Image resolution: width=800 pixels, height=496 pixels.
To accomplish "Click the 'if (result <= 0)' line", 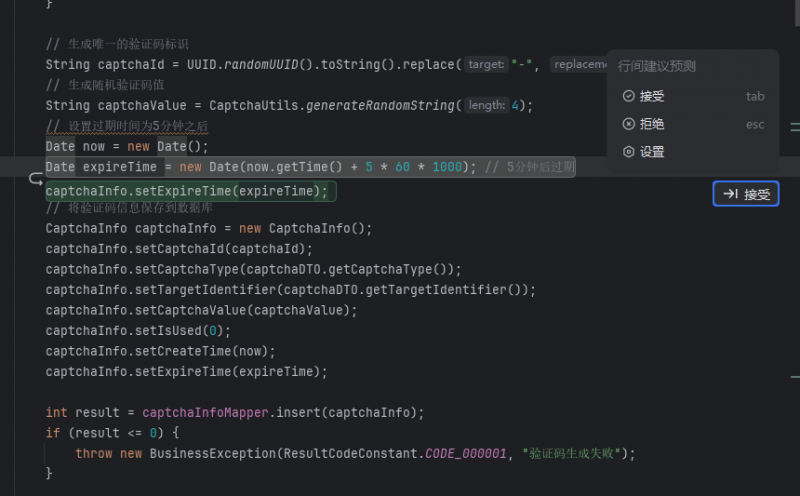I will (x=112, y=433).
